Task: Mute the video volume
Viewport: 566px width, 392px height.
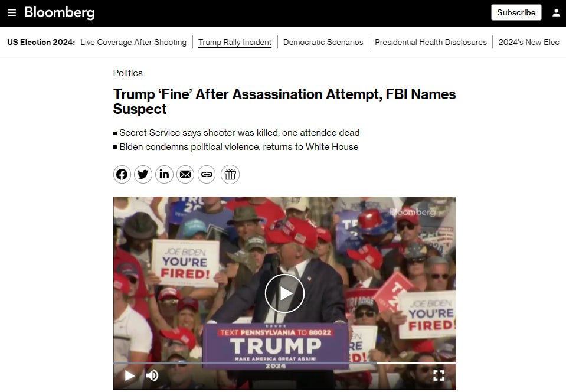Action: pos(152,375)
